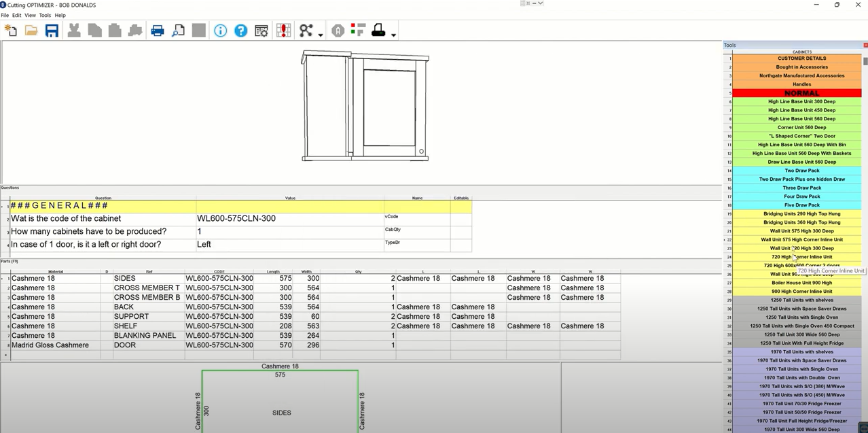
Task: Open Help via the blue question mark icon
Action: [241, 31]
